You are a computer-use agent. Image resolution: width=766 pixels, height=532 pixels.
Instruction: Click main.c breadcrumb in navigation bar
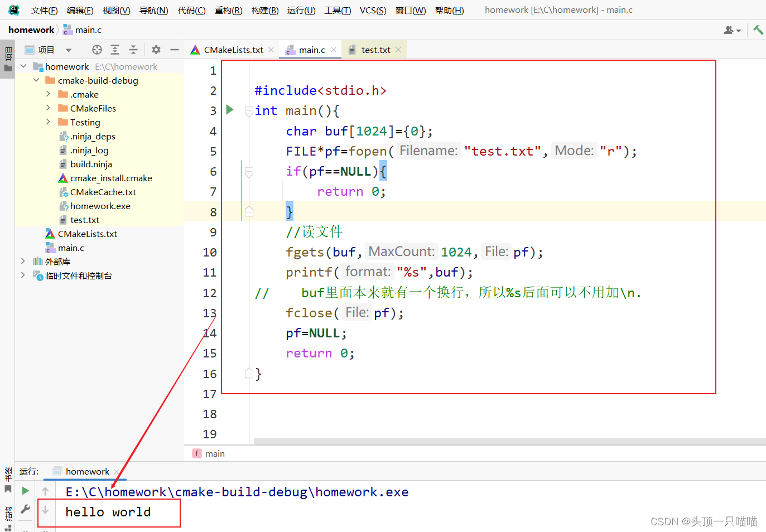coord(83,30)
